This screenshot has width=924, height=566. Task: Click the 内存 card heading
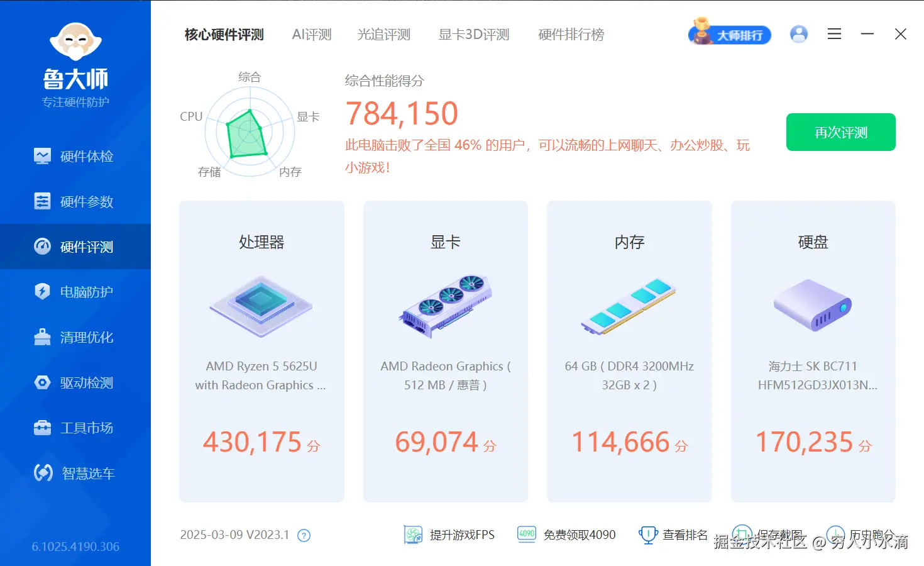[x=629, y=242]
